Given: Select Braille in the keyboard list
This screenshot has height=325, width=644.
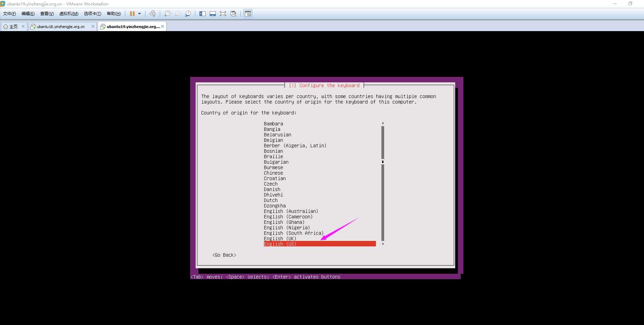Looking at the screenshot, I should click(x=274, y=157).
